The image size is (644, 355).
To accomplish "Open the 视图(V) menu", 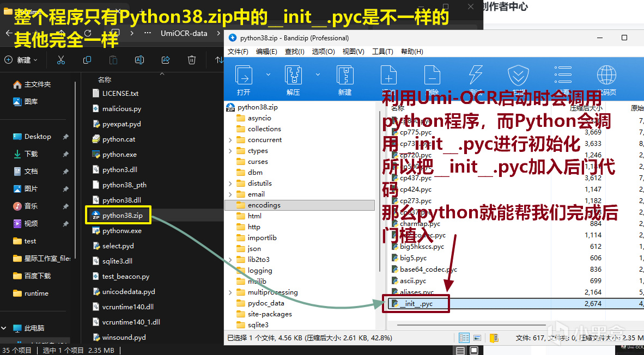I will [x=353, y=51].
